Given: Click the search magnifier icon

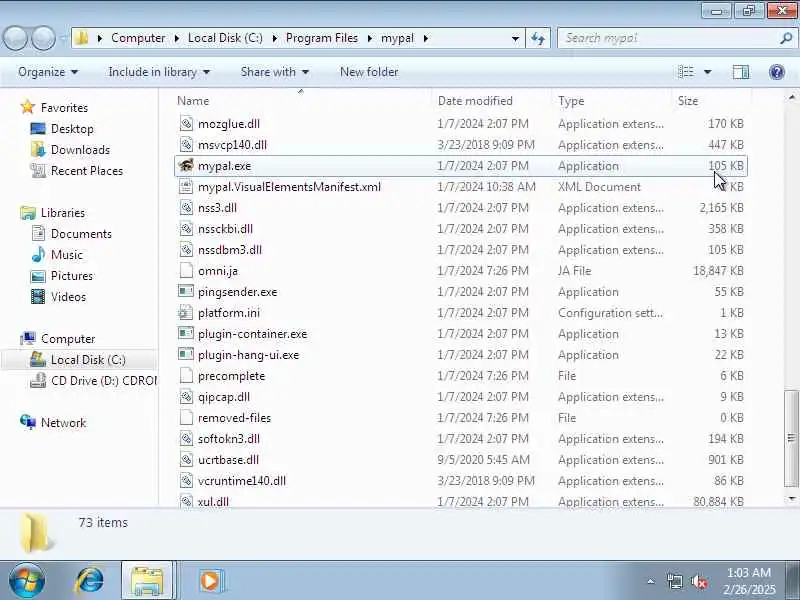Looking at the screenshot, I should click(786, 38).
